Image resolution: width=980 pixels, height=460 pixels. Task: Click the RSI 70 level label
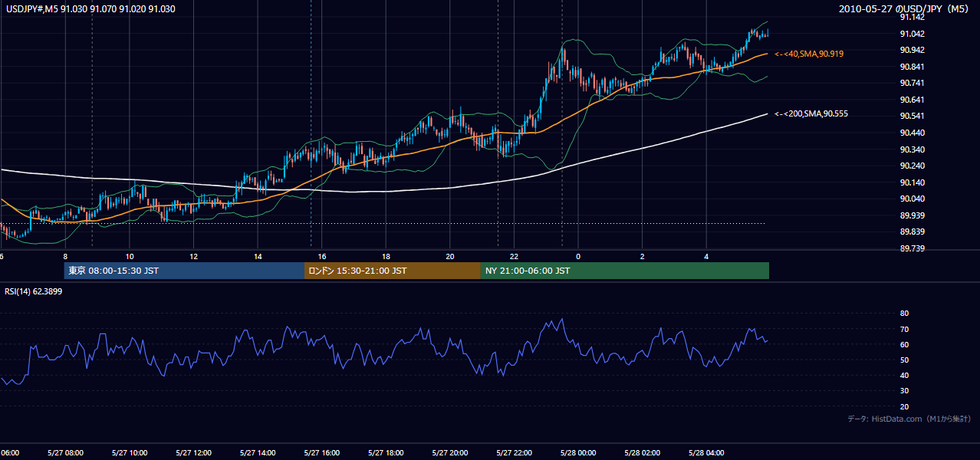pyautogui.click(x=904, y=329)
